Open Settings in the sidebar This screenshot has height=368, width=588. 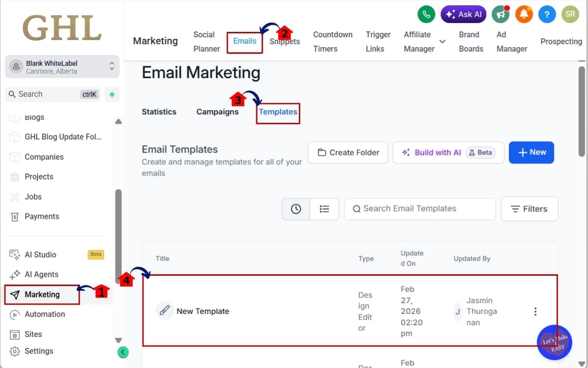click(39, 351)
